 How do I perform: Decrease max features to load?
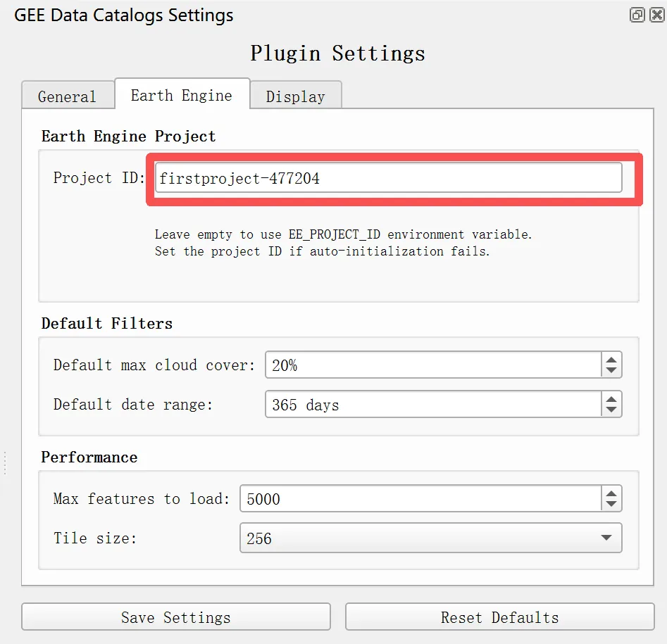611,505
